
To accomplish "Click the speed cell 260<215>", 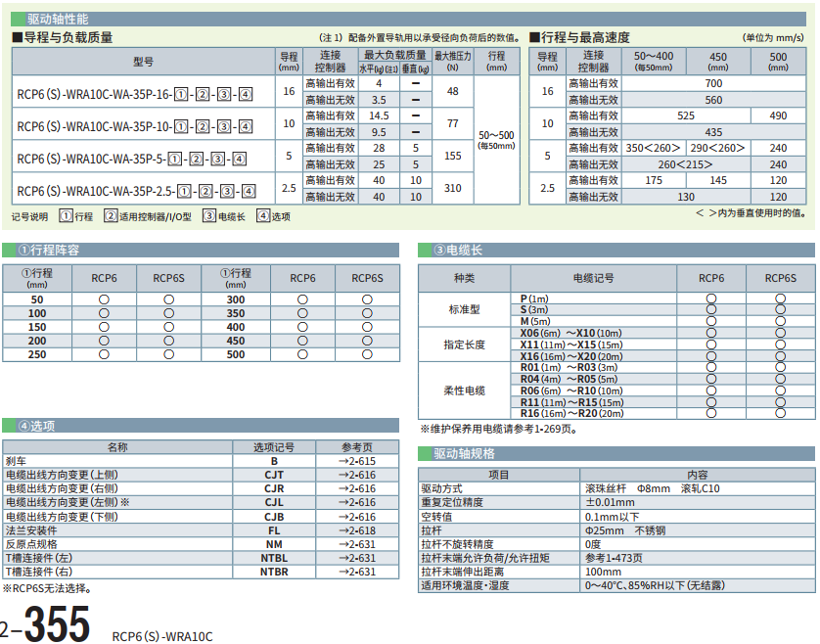I will [686, 164].
